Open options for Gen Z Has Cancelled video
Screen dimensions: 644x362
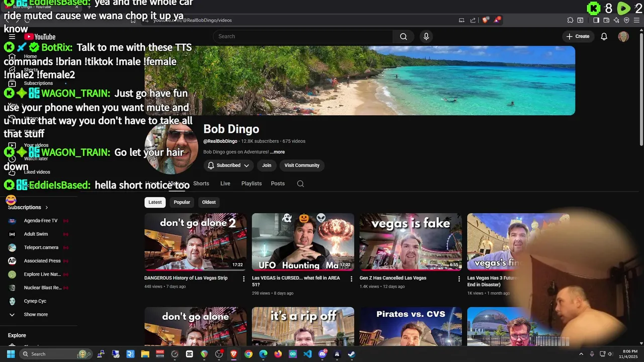point(459,279)
